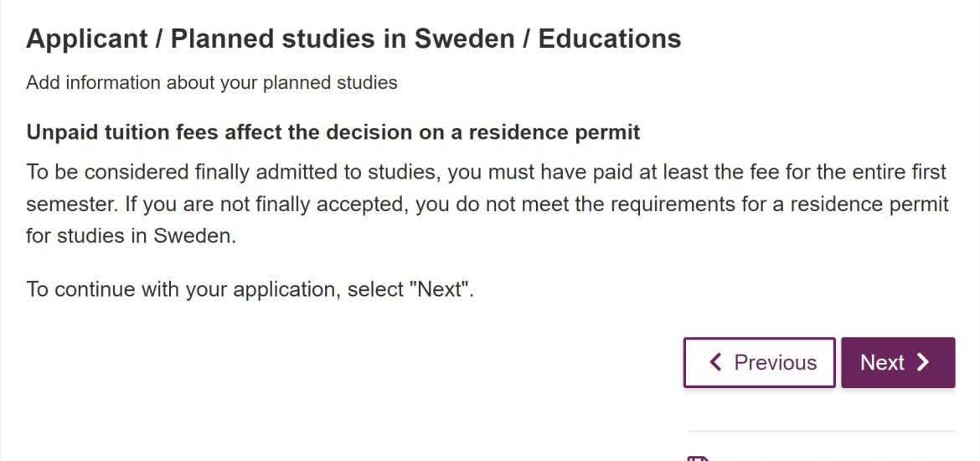Screen dimensions: 980x461
Task: Click the paragraph about first semester fee
Action: [x=487, y=204]
